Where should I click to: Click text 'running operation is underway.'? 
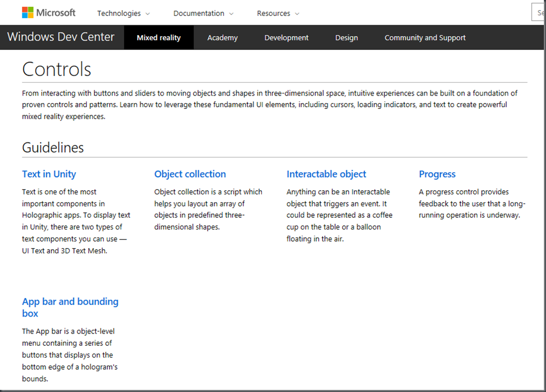[x=470, y=215]
